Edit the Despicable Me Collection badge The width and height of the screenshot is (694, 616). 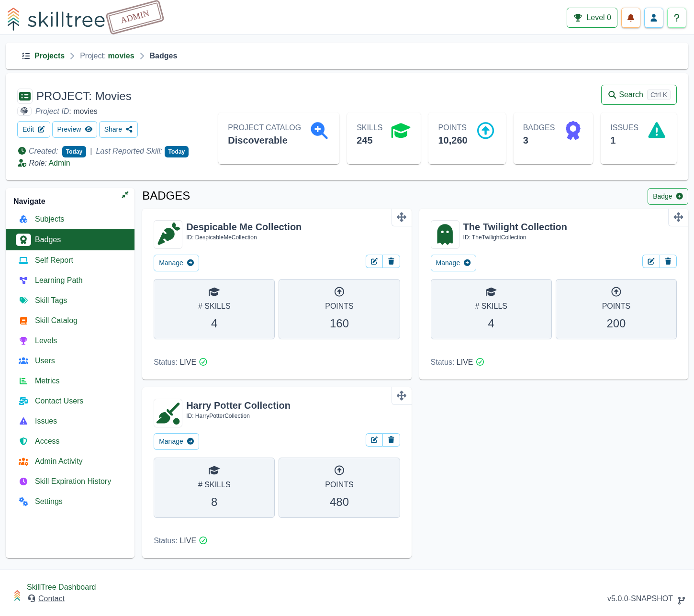[374, 261]
